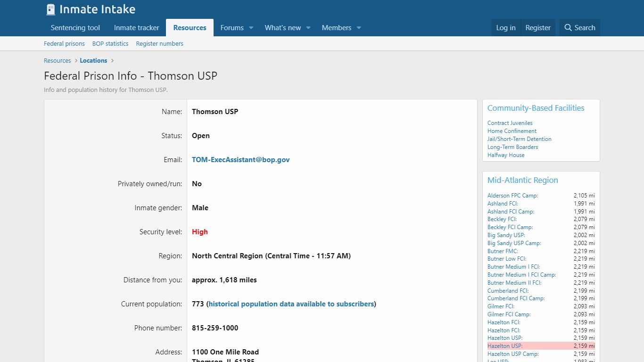Open the Register numbers link
644x362 pixels.
click(160, 43)
